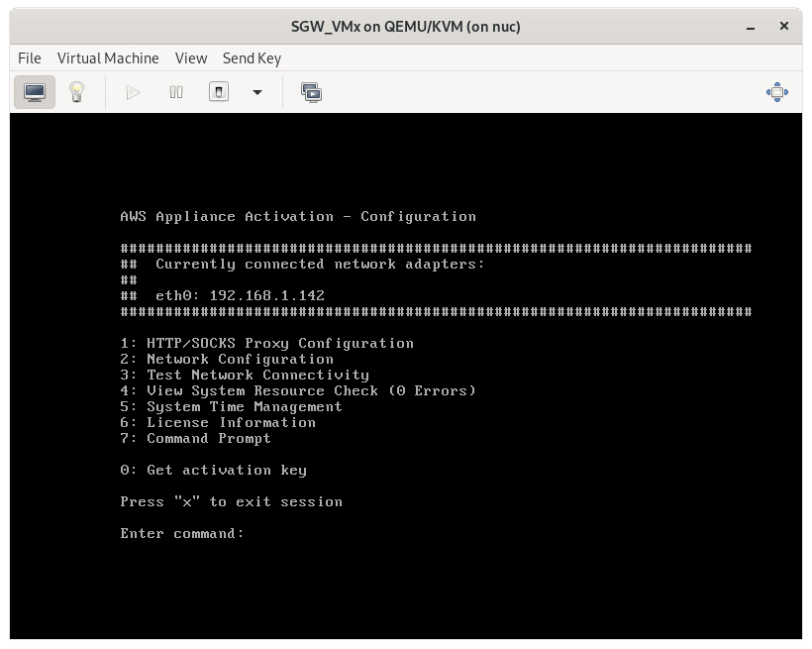This screenshot has height=649, width=812.
Task: Click option 2: Network Configuration
Action: [x=226, y=359]
